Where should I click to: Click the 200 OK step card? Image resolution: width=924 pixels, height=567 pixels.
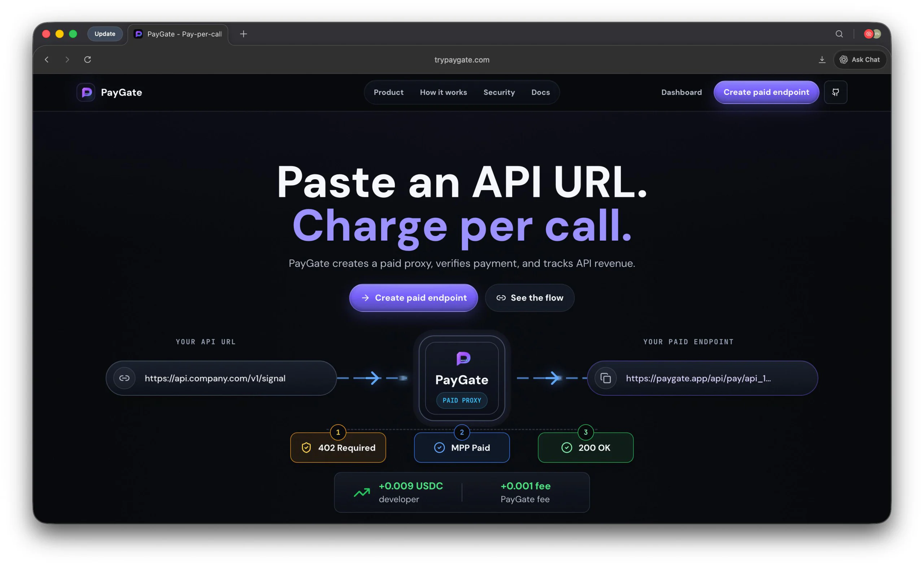(585, 447)
